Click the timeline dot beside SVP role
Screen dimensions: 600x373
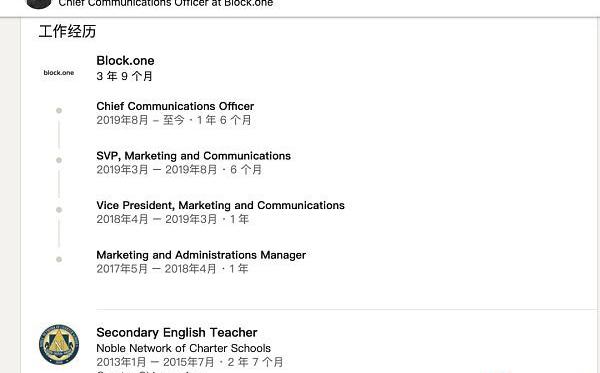(x=59, y=160)
